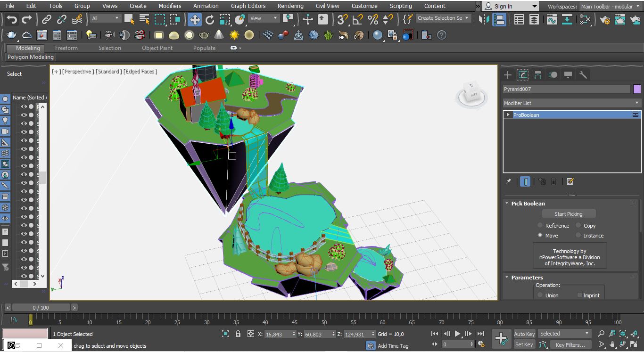Open the Rendering menu

pyautogui.click(x=290, y=6)
